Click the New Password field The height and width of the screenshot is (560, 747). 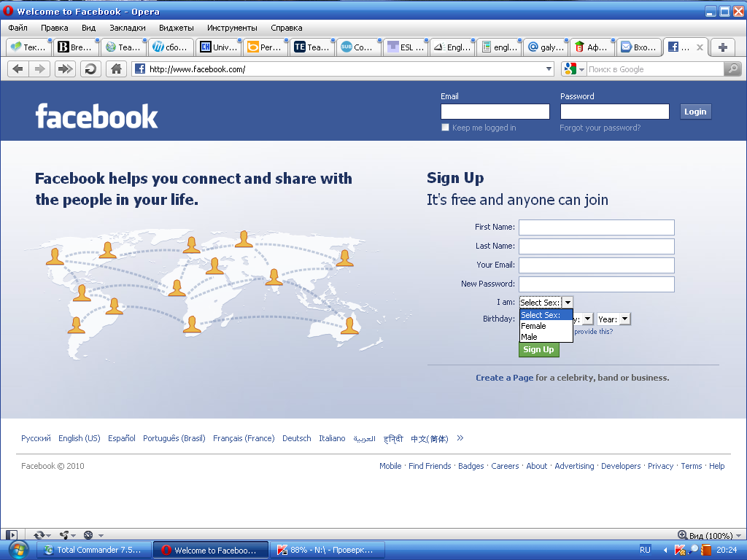point(597,284)
